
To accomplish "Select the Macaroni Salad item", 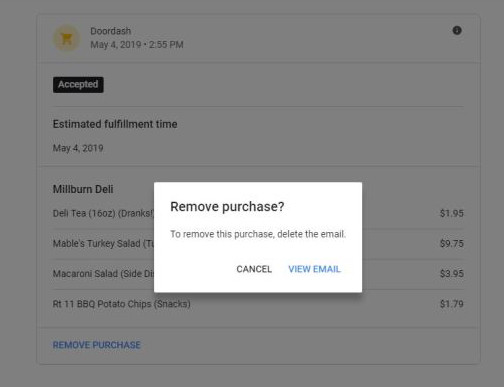I will tap(103, 274).
